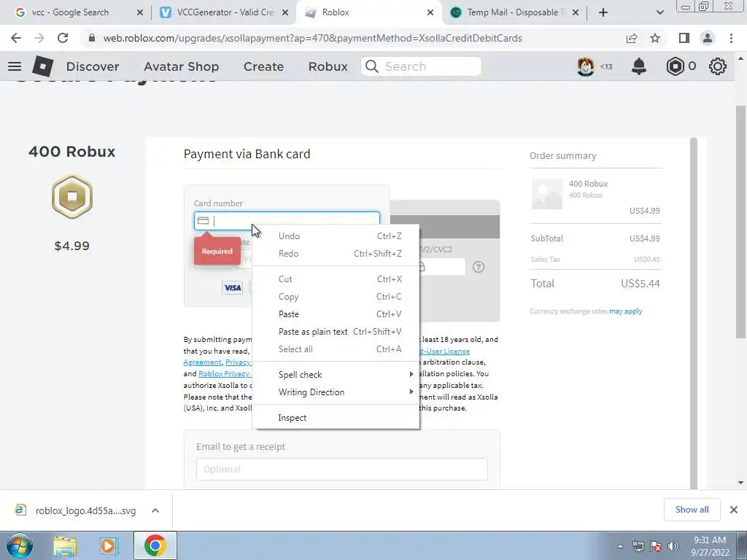Click the 400 Robux order thumbnail
The image size is (747, 560).
point(547,194)
